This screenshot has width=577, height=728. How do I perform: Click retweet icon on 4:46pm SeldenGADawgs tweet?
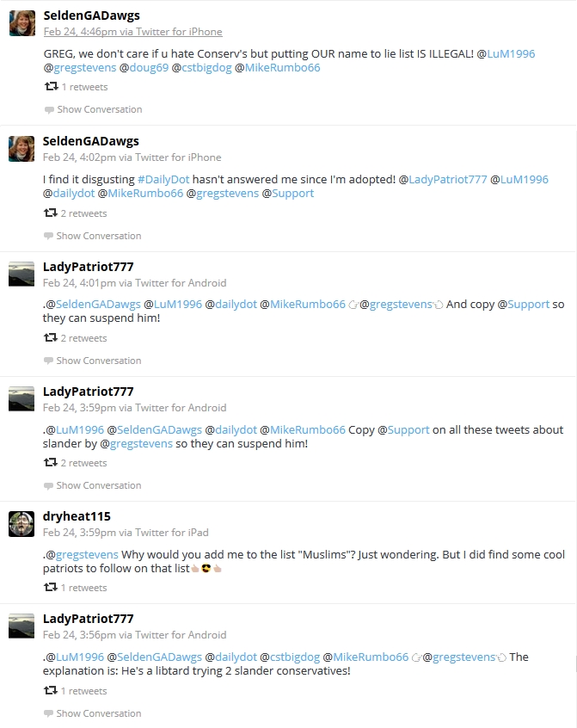tap(51, 86)
